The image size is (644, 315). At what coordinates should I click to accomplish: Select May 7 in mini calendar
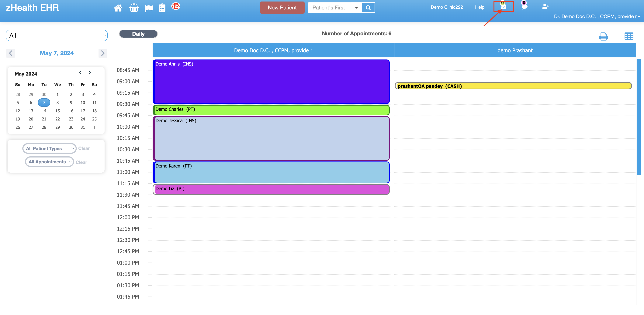coord(44,103)
